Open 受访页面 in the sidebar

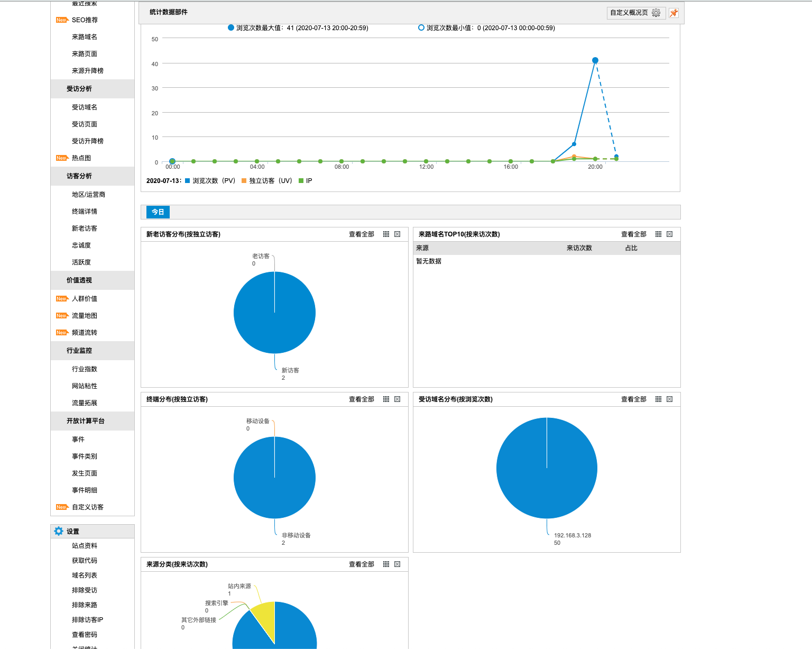pyautogui.click(x=85, y=124)
